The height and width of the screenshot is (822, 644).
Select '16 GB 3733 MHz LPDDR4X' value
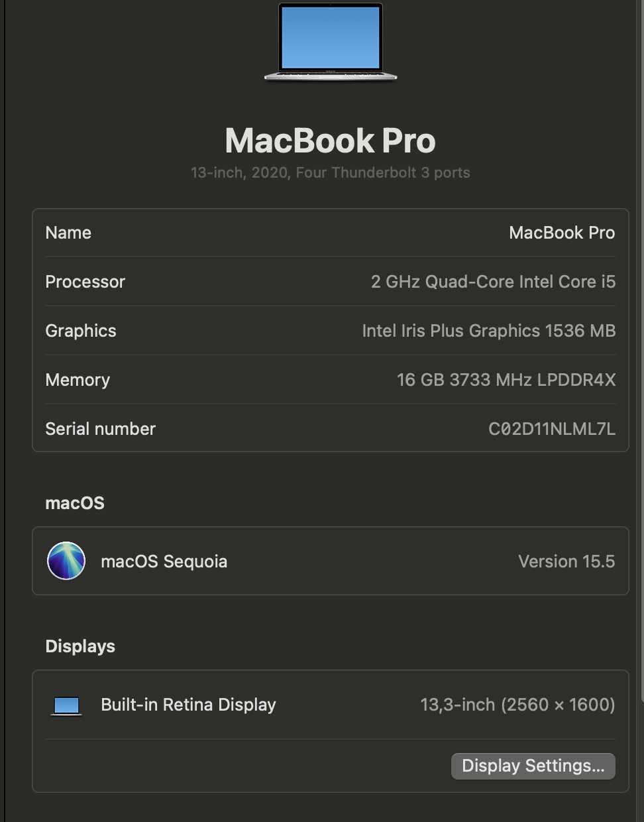click(x=506, y=380)
